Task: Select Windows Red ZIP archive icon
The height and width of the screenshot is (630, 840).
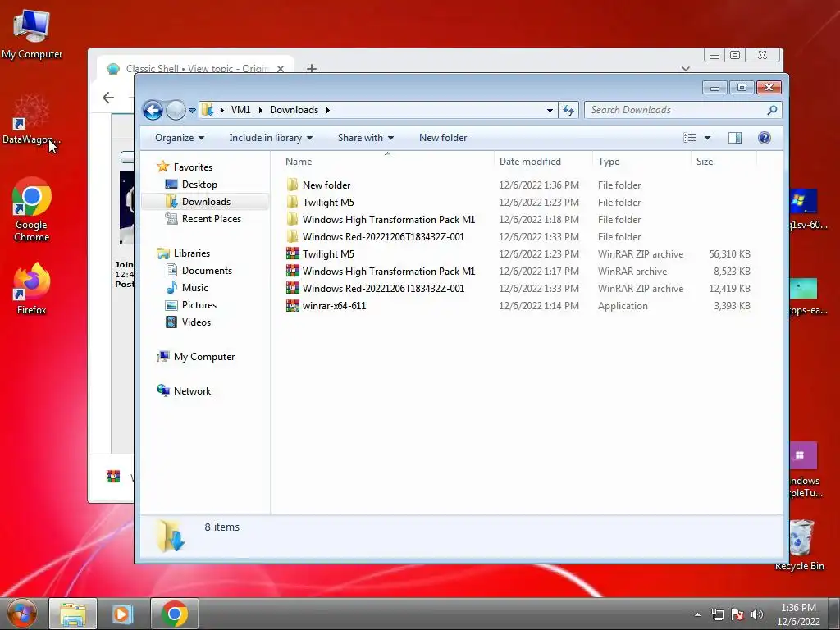Action: click(293, 288)
